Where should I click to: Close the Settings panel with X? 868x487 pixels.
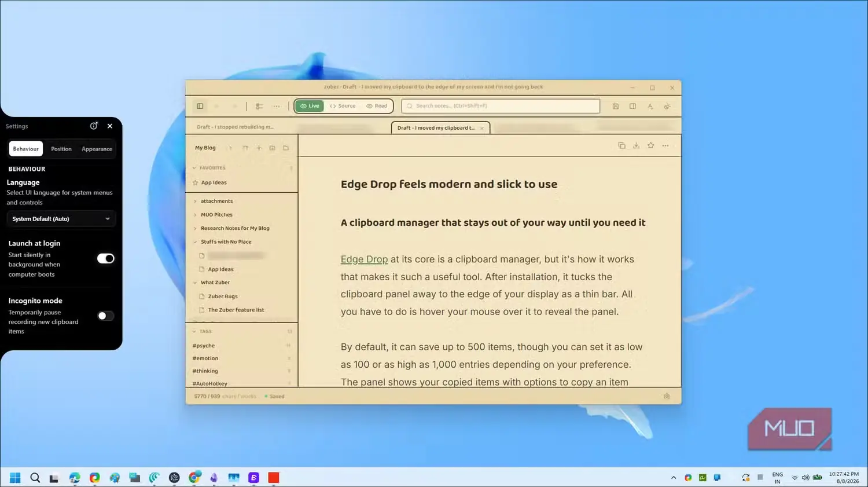(x=110, y=126)
